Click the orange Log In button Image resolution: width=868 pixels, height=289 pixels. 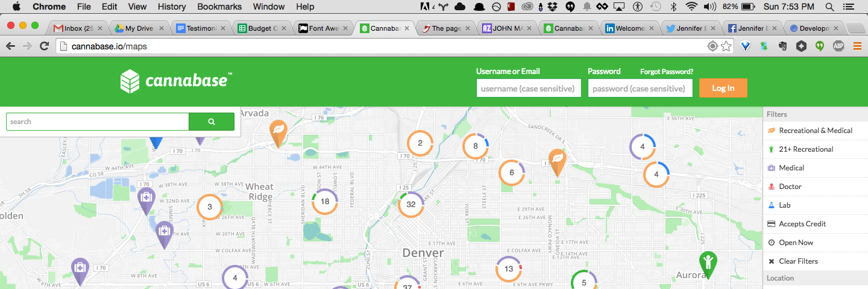(x=723, y=88)
